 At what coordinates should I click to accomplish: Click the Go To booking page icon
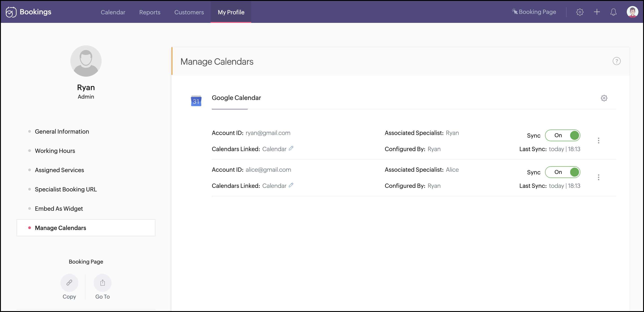[x=103, y=283]
